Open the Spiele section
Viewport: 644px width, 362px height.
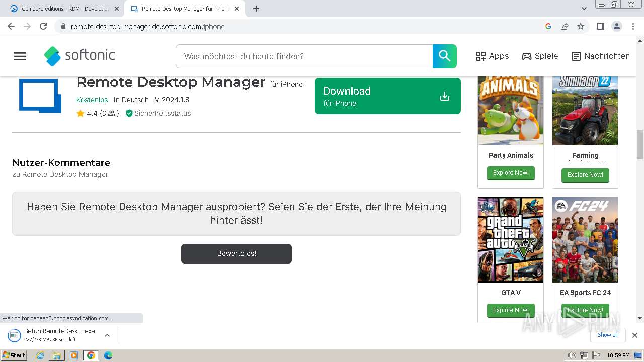(540, 56)
